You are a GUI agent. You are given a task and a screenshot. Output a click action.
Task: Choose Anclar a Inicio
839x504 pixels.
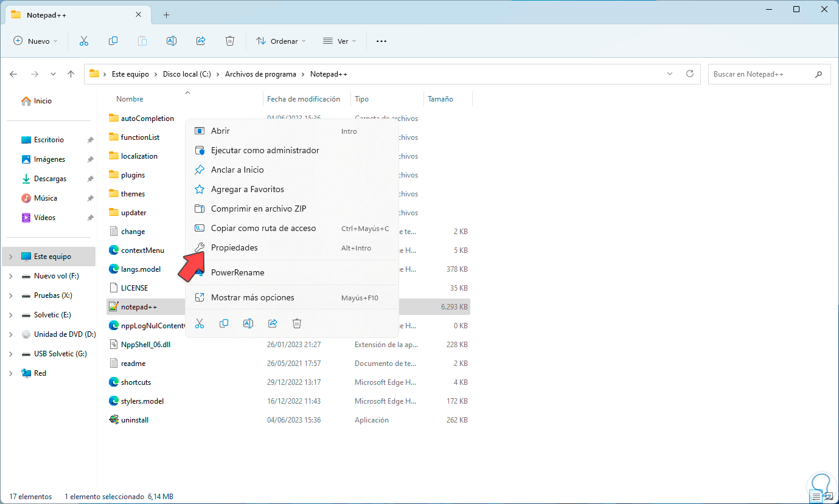coord(291,170)
